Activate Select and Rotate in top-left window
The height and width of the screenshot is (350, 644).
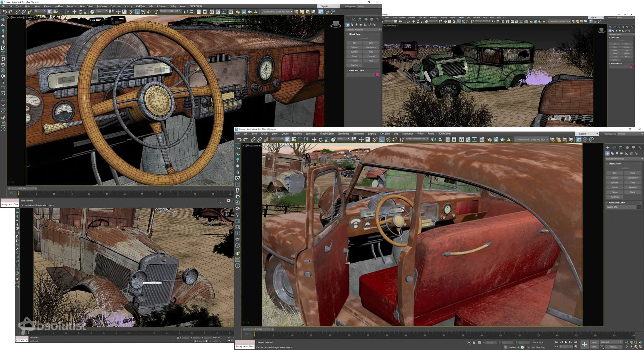[x=80, y=12]
